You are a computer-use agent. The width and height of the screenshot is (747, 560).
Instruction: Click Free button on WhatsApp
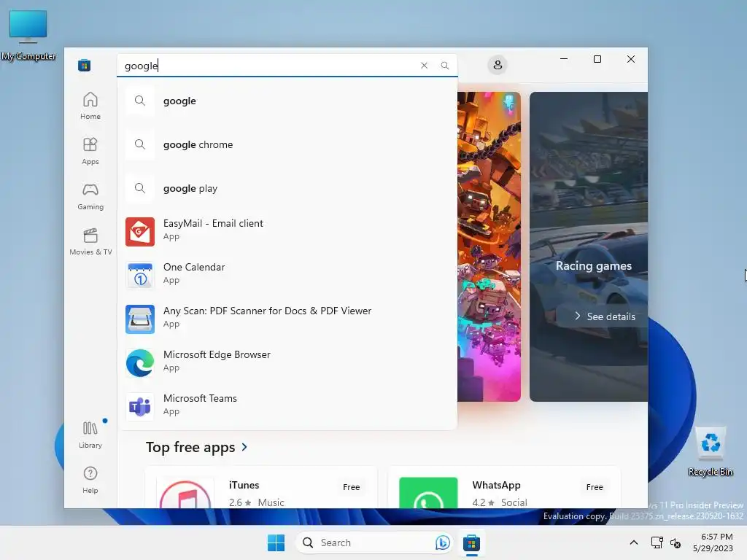click(595, 487)
